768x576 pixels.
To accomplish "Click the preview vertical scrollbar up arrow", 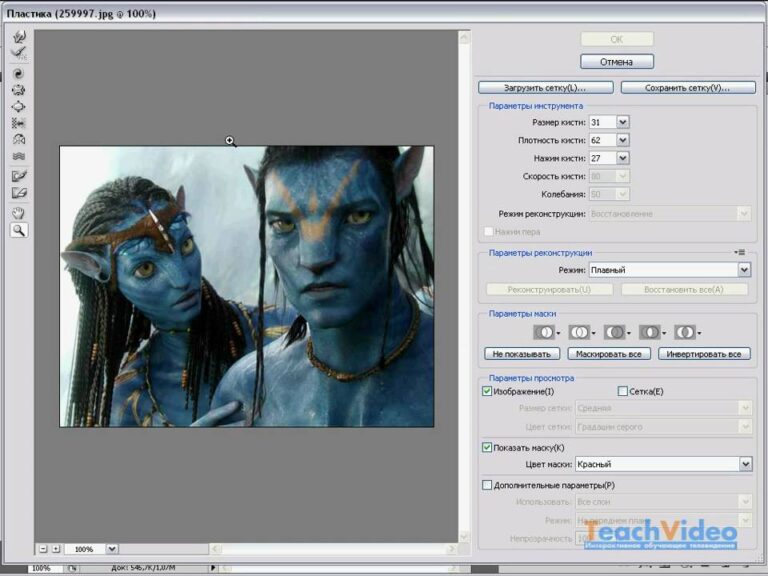I will [x=464, y=37].
